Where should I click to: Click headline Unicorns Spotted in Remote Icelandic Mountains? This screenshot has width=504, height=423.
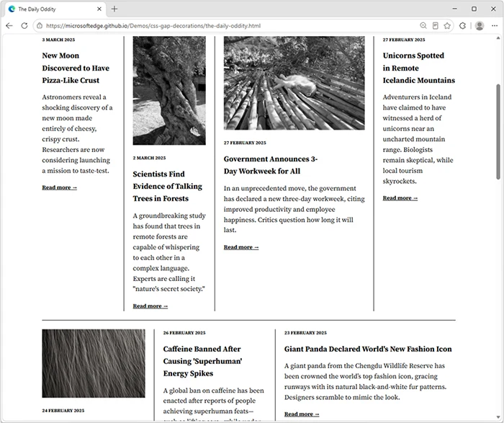[419, 68]
